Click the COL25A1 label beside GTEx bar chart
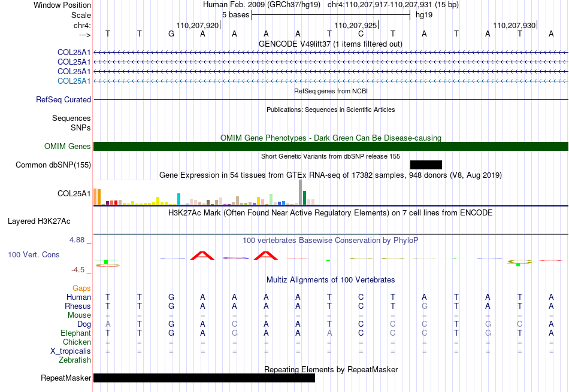The height and width of the screenshot is (392, 569). coord(74,194)
